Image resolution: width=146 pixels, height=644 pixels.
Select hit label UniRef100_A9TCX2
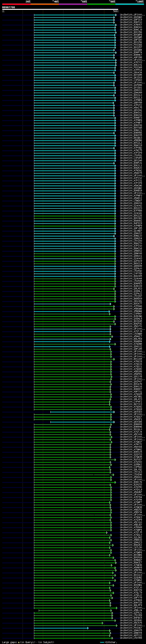[131, 635]
